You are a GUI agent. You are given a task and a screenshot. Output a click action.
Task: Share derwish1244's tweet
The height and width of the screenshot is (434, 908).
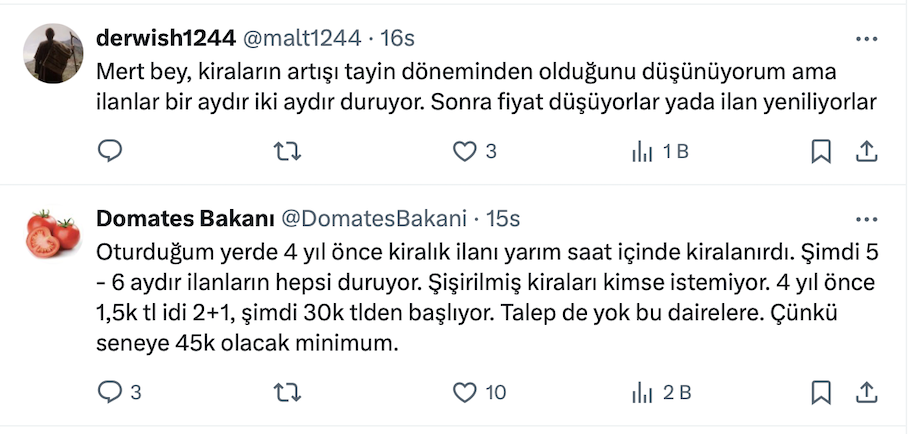tap(867, 151)
